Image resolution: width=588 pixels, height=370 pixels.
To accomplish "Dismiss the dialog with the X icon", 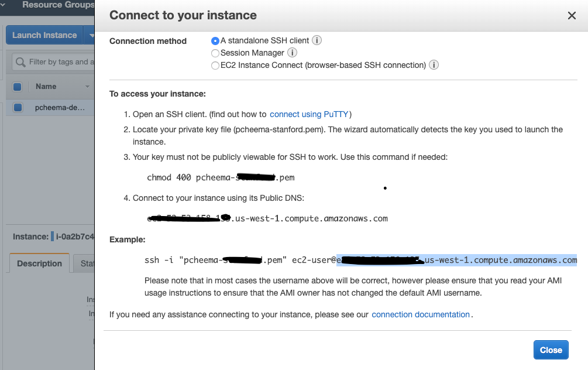I will pyautogui.click(x=572, y=16).
